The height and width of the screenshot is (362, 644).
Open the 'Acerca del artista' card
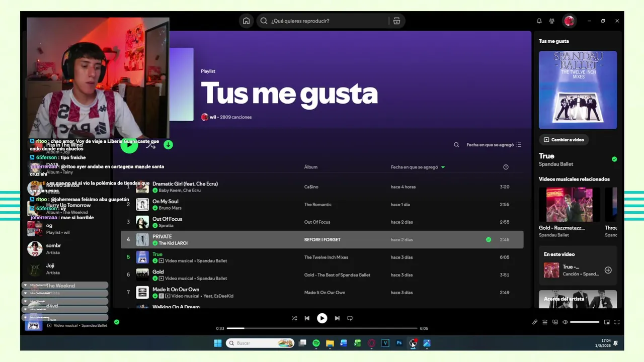pyautogui.click(x=578, y=299)
